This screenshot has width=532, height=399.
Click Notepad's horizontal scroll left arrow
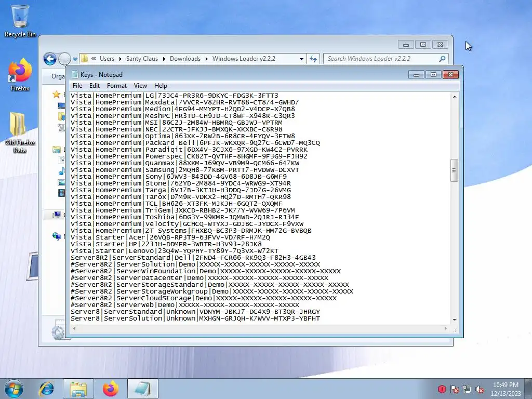pyautogui.click(x=74, y=328)
